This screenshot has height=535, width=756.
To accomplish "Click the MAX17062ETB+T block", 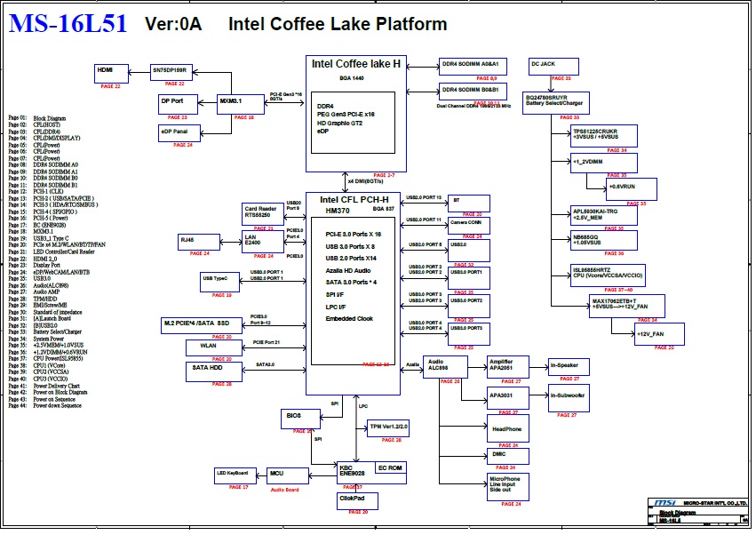I will tap(627, 306).
